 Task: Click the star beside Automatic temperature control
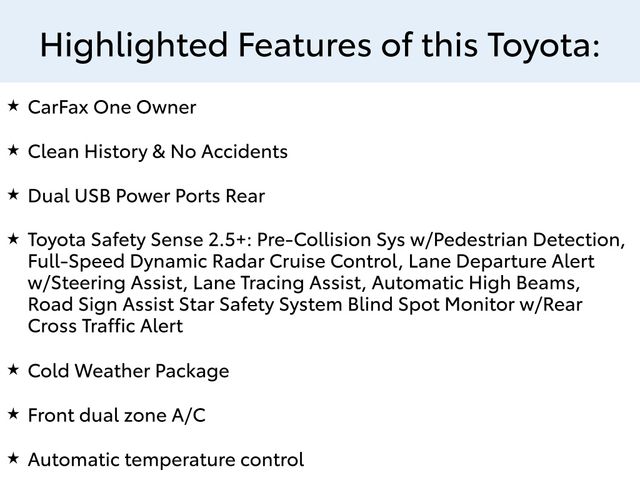(x=12, y=458)
